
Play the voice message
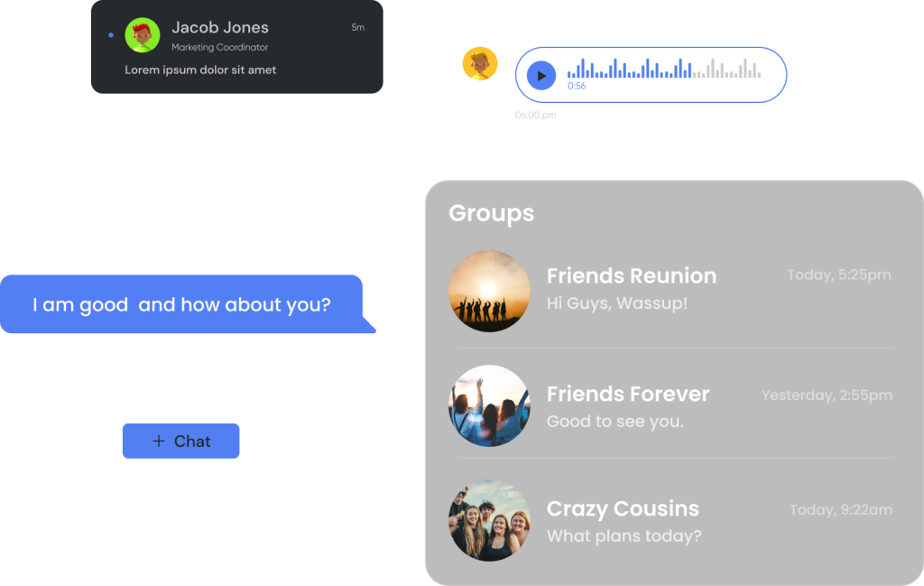(x=541, y=76)
